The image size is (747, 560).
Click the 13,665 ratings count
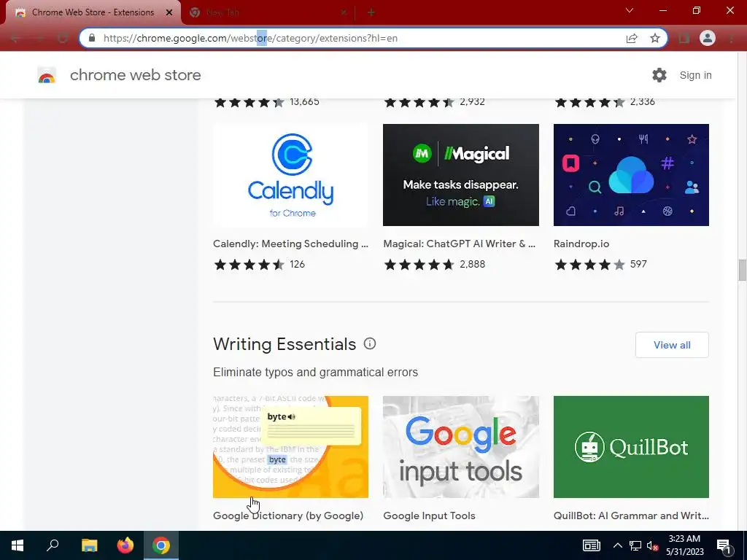point(304,101)
